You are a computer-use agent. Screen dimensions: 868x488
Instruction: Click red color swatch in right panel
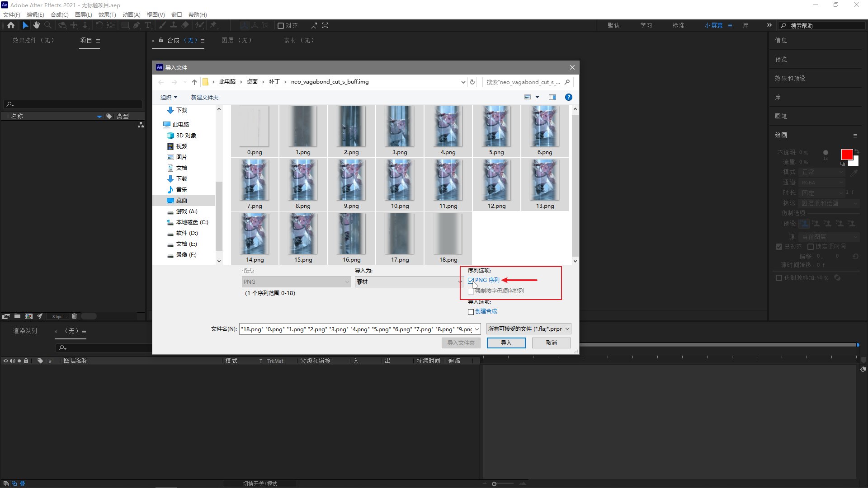pos(847,155)
